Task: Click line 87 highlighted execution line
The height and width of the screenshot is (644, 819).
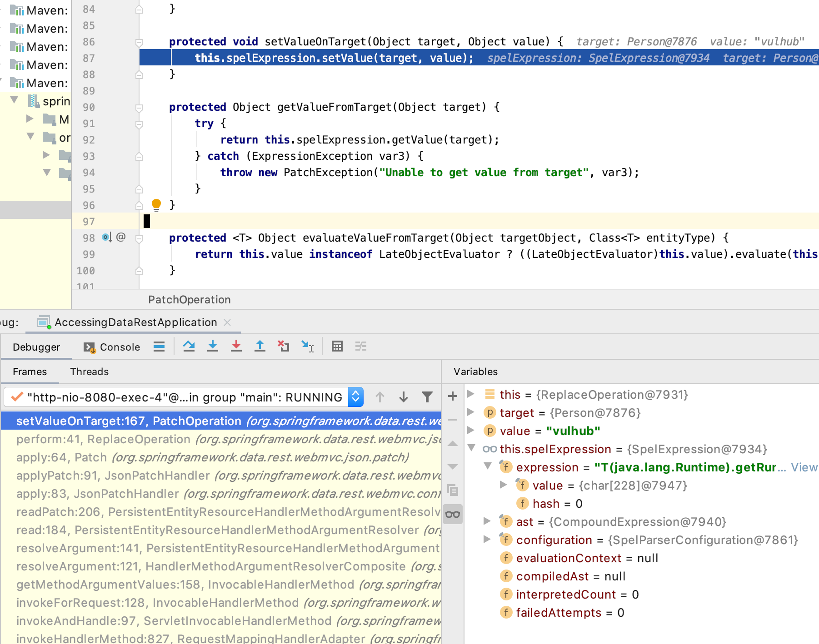Action: pos(479,58)
